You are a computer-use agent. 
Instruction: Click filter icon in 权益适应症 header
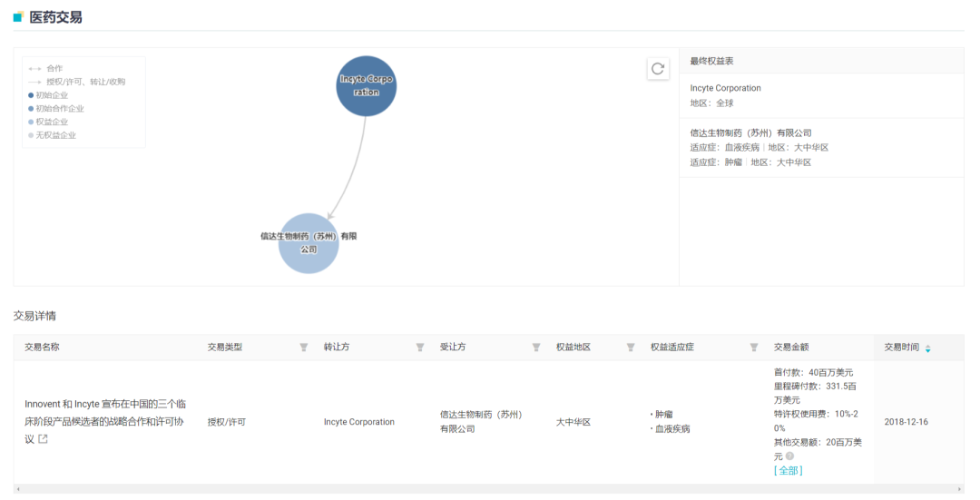click(754, 348)
